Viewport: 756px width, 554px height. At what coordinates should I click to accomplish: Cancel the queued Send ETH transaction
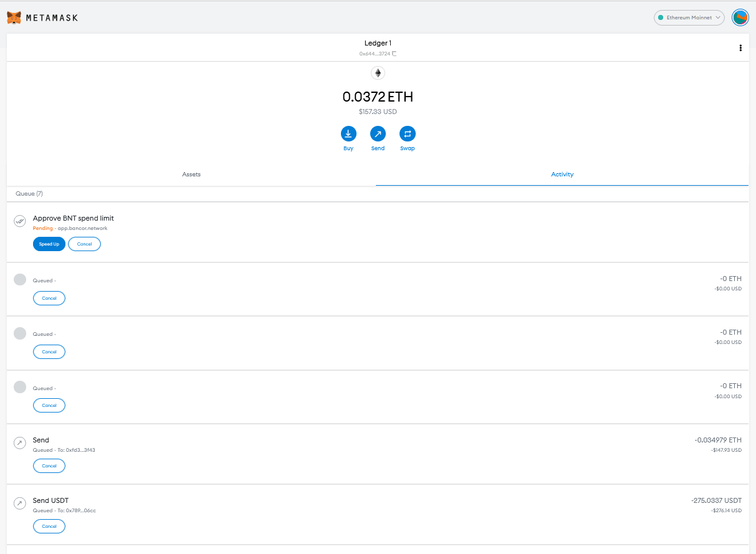click(x=49, y=466)
